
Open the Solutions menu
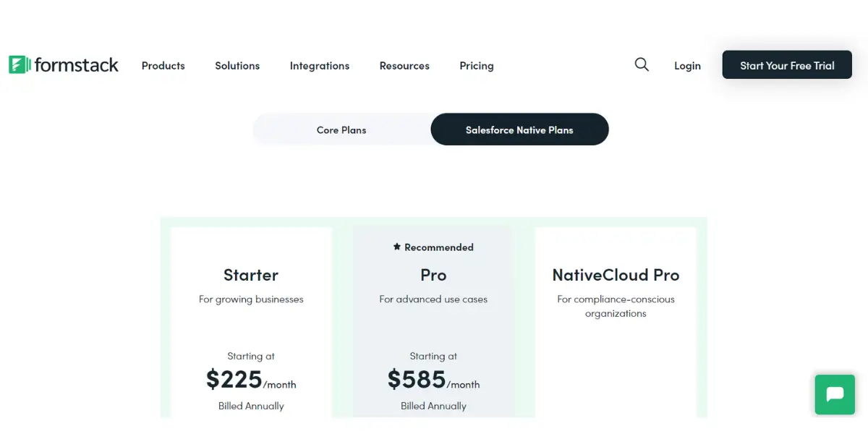tap(237, 66)
